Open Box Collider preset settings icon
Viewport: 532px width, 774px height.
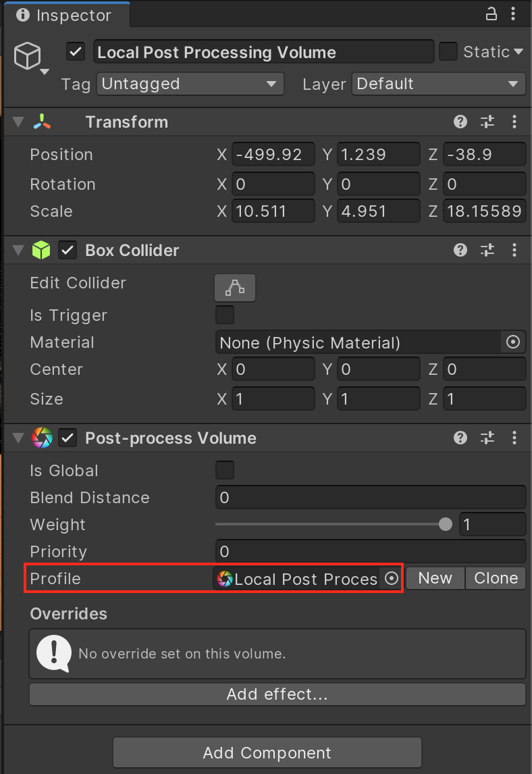[x=487, y=251]
